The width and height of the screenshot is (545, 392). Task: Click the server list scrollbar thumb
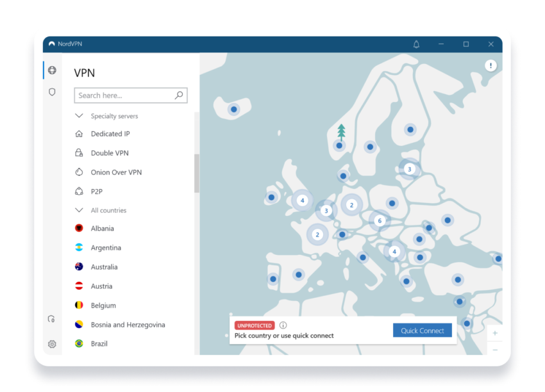197,173
